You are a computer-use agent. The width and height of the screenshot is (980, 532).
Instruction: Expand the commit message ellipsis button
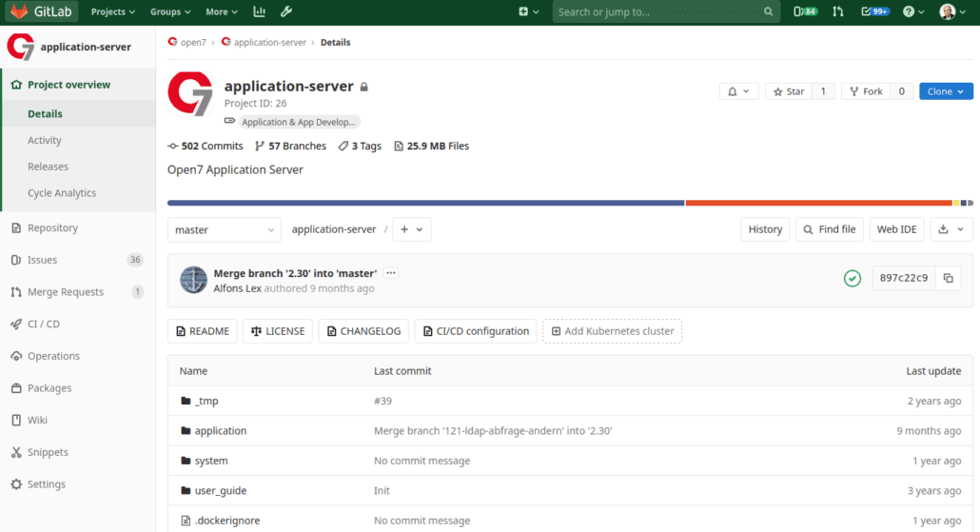pos(391,273)
